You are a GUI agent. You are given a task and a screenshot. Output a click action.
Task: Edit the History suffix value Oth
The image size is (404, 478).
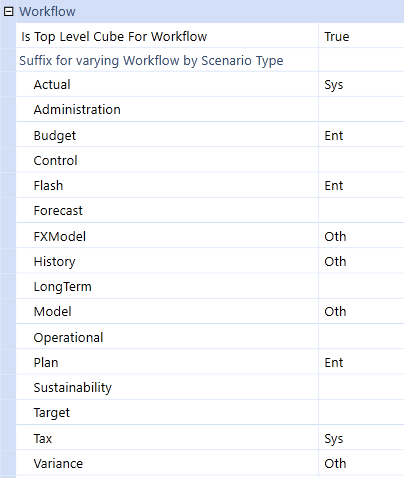point(361,261)
